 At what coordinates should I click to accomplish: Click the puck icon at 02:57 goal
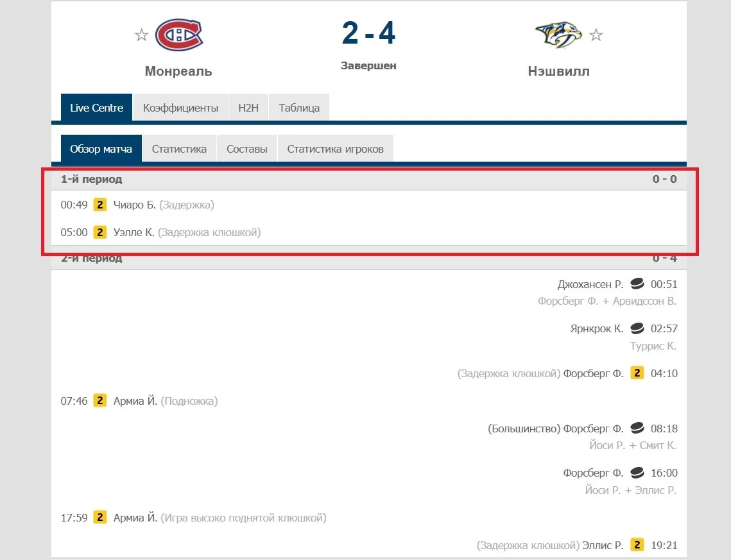(637, 328)
